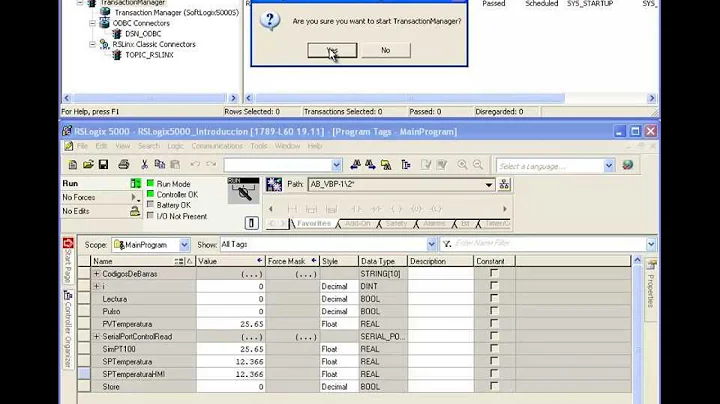Click the Open folder icon in RSLogix toolbar
The image size is (720, 404).
88,164
